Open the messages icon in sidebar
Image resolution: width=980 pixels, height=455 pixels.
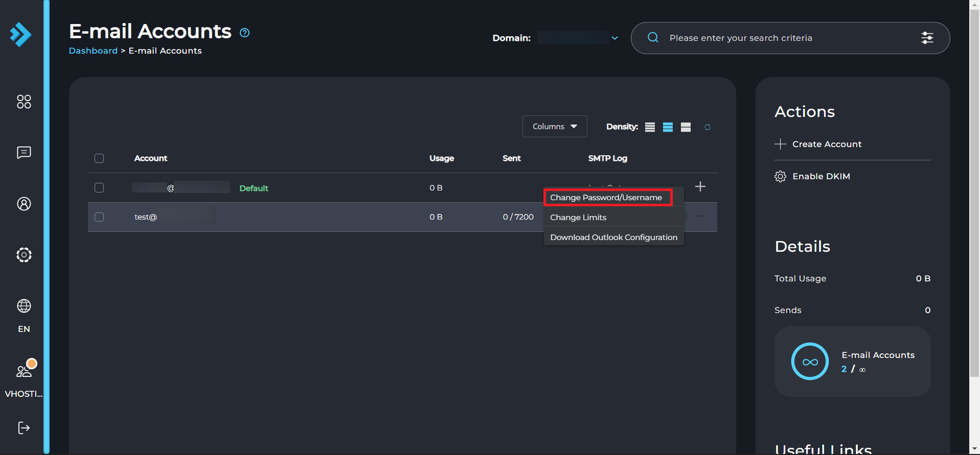pos(24,153)
